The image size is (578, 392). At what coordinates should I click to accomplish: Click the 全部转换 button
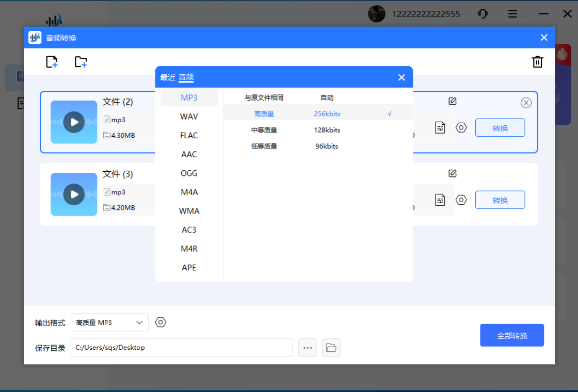pos(512,335)
